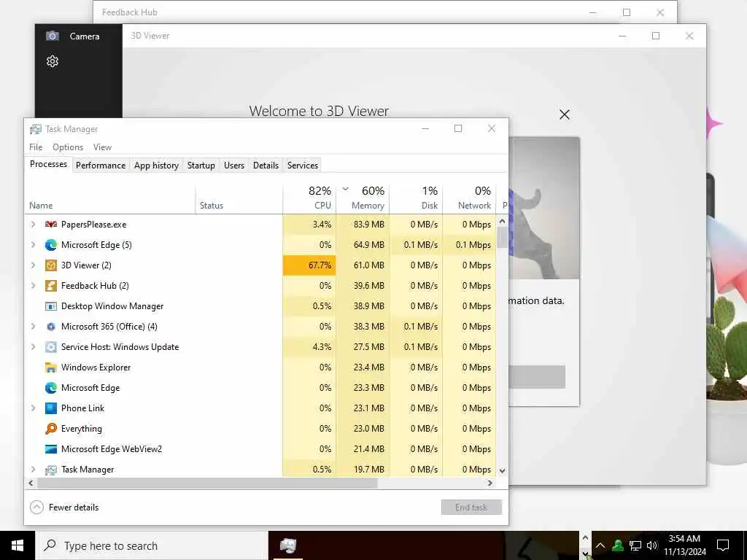Click the taskbar overflow down arrow
747x560 pixels.
pyautogui.click(x=586, y=553)
